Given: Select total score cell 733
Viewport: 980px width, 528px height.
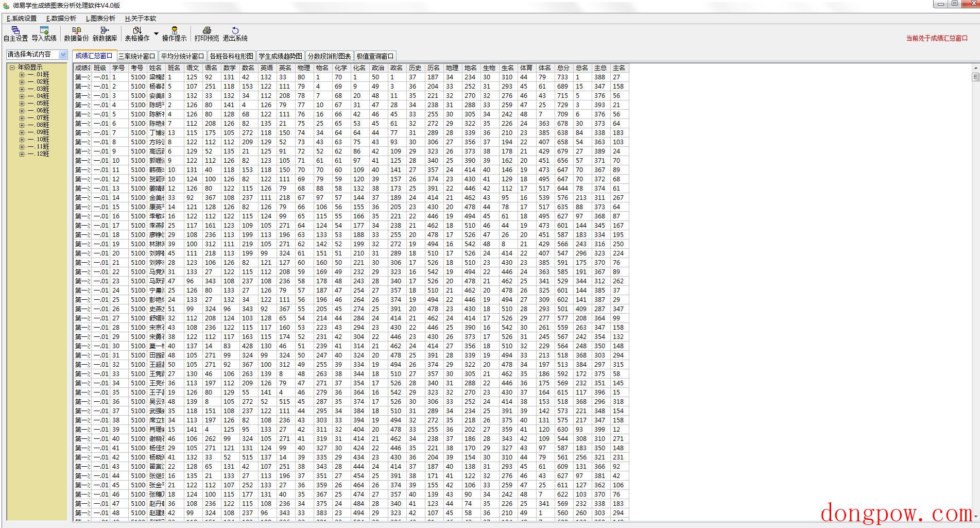Looking at the screenshot, I should tap(564, 77).
